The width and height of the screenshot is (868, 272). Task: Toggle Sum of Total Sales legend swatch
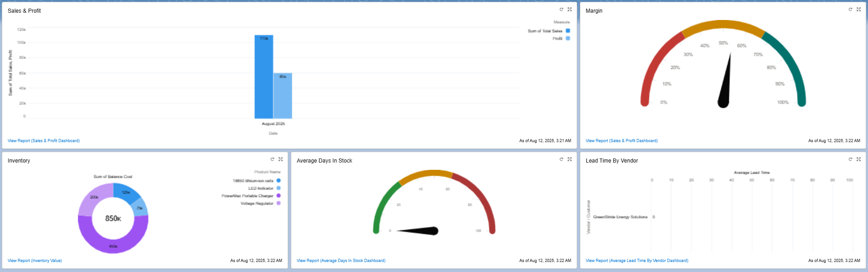pyautogui.click(x=568, y=31)
